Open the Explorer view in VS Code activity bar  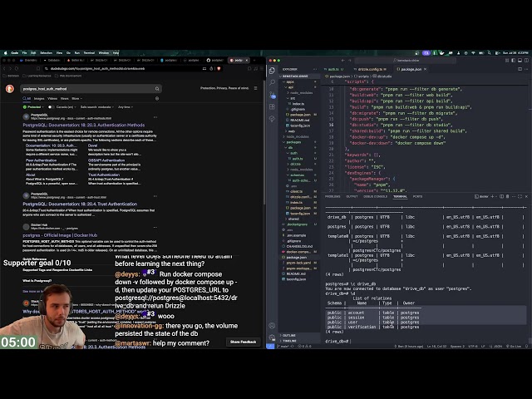click(272, 71)
